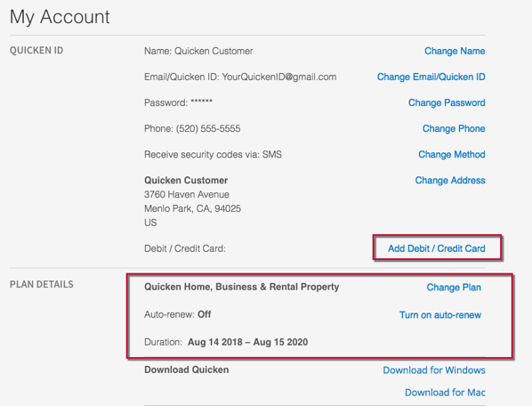The height and width of the screenshot is (406, 532).
Task: Click the PLAN DETAILS section label
Action: 42,284
